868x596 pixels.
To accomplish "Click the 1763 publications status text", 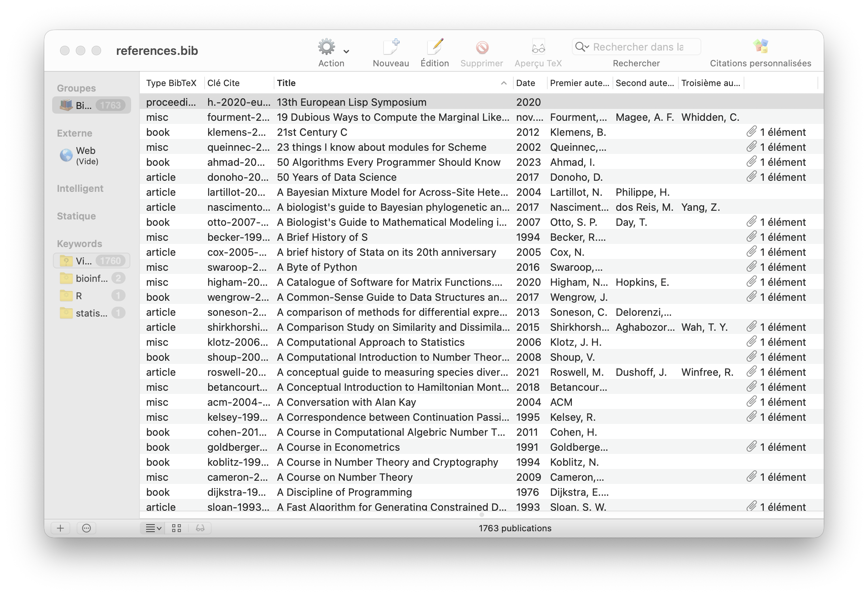I will pos(515,528).
